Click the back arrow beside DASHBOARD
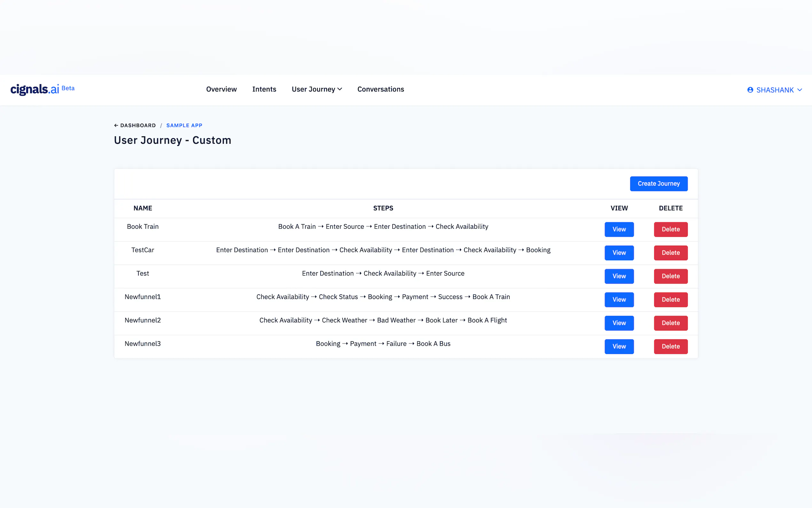The image size is (812, 508). [x=116, y=125]
